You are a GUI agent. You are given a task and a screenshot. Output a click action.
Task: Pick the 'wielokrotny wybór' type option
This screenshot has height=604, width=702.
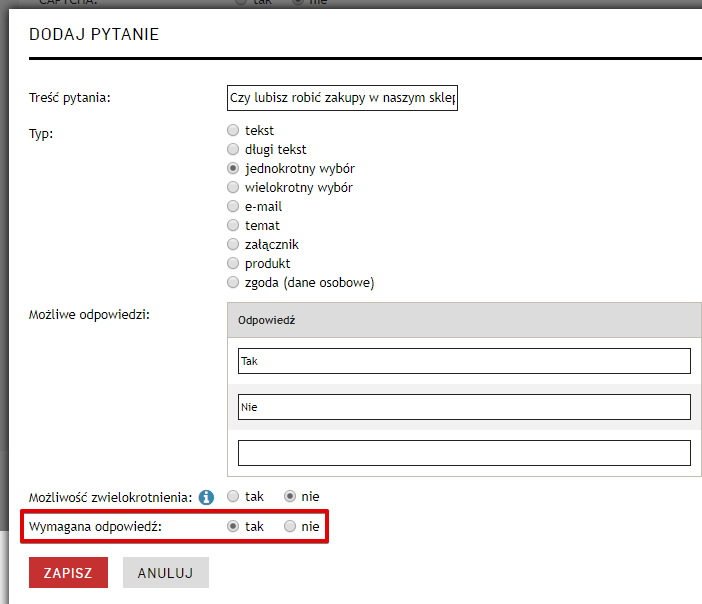[x=233, y=187]
